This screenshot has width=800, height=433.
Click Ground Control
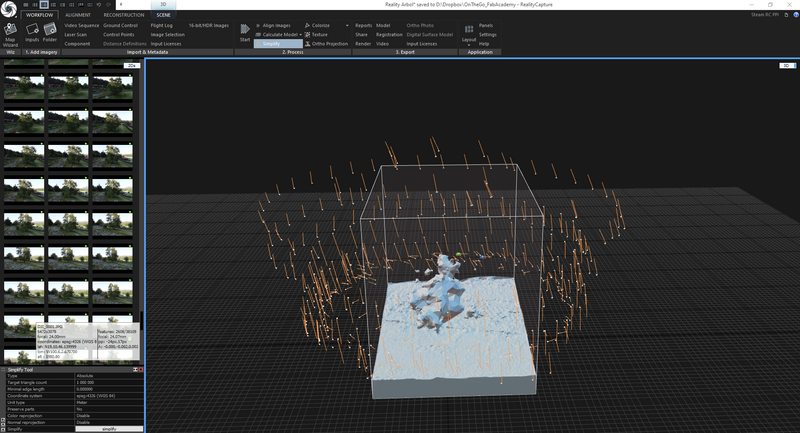tap(120, 26)
